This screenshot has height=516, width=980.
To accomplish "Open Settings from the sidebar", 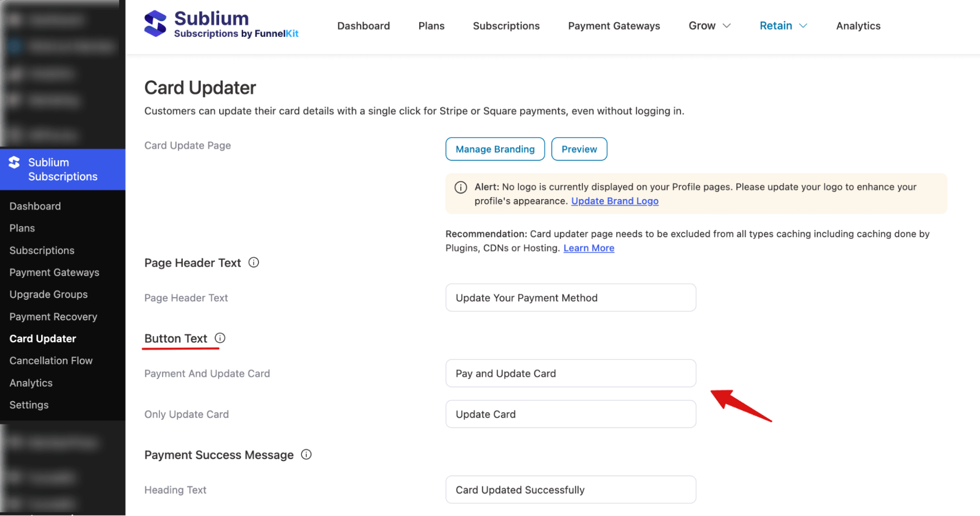I will (29, 404).
